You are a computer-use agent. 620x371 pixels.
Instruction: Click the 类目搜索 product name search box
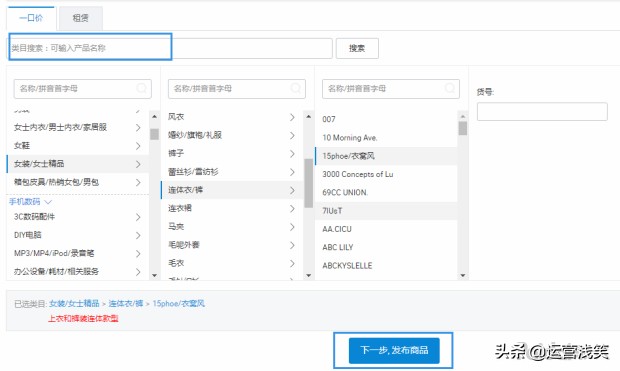tap(170, 48)
